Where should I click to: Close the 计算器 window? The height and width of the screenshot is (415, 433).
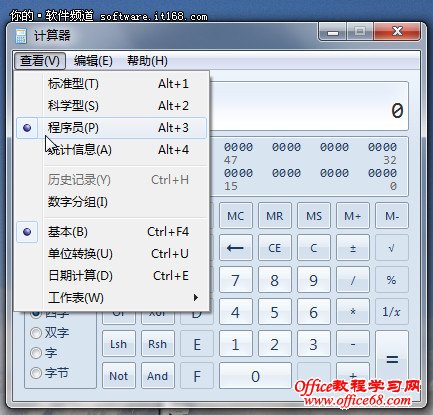[x=397, y=32]
